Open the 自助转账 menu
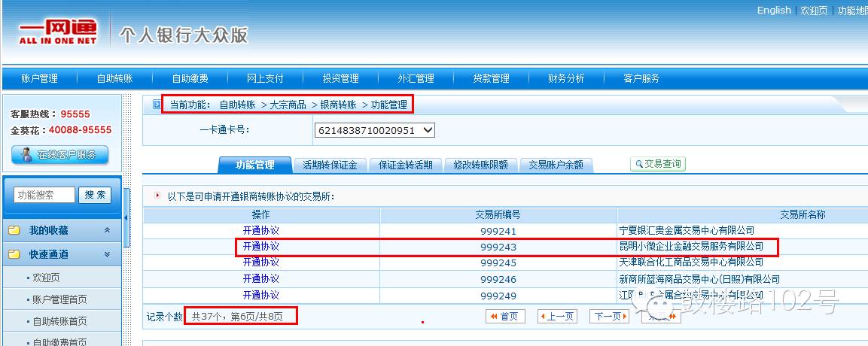The width and height of the screenshot is (868, 346). coord(114,78)
